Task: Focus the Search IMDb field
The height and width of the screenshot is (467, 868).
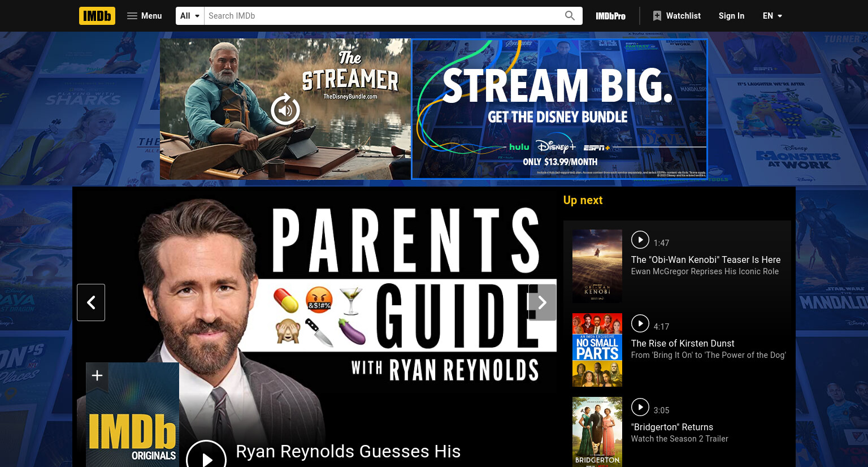Action: coord(382,16)
